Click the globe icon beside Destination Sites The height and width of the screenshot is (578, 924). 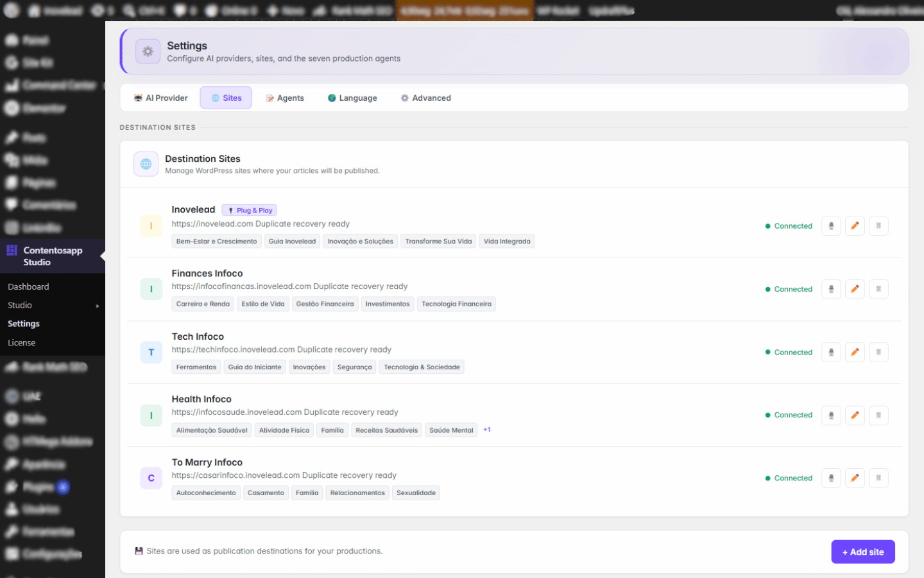146,164
